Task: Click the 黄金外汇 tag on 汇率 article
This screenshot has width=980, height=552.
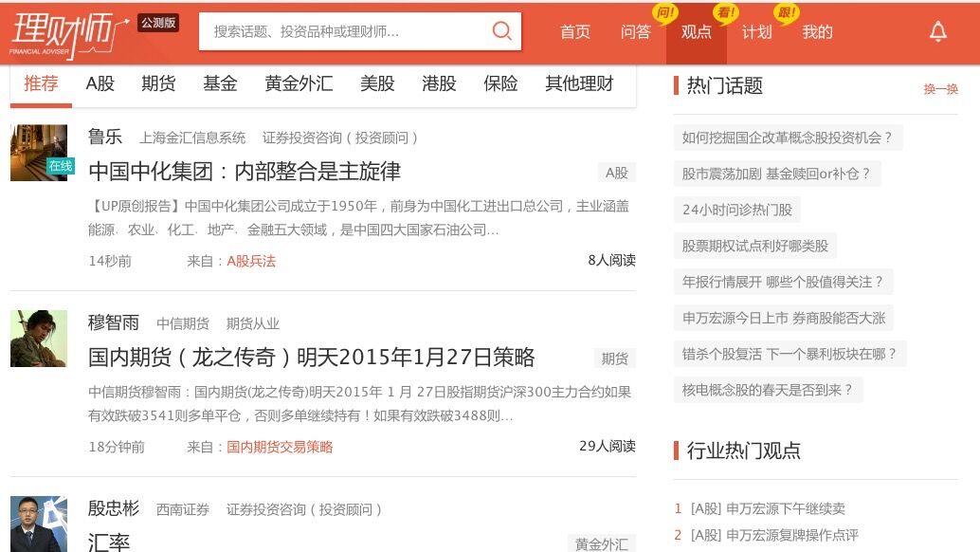Action: coord(601,543)
